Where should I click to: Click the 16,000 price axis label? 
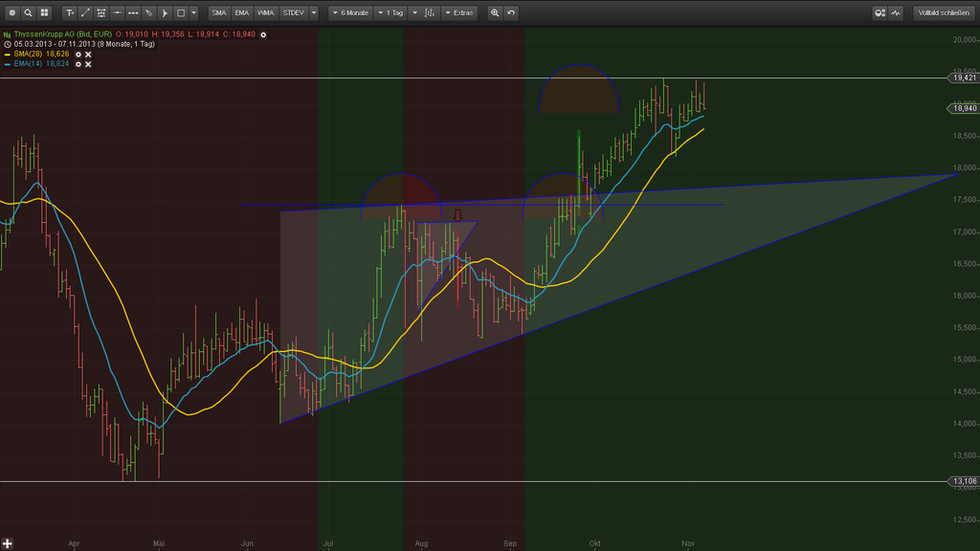tap(965, 297)
